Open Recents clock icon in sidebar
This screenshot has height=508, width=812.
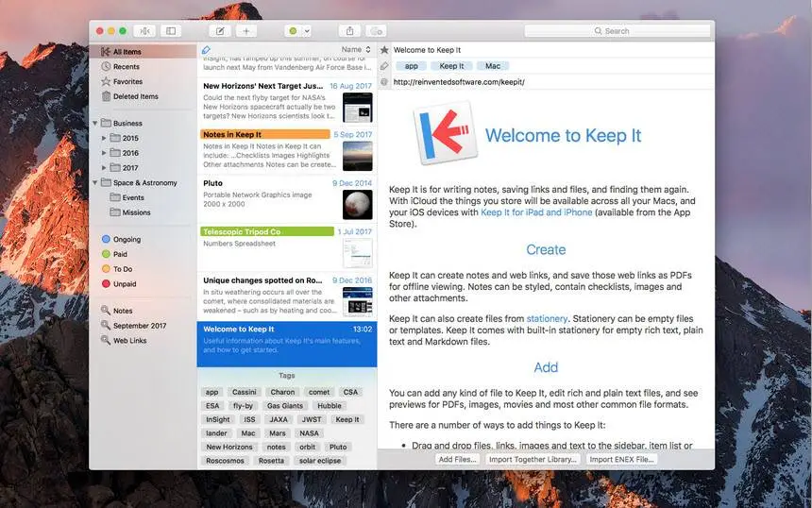106,66
